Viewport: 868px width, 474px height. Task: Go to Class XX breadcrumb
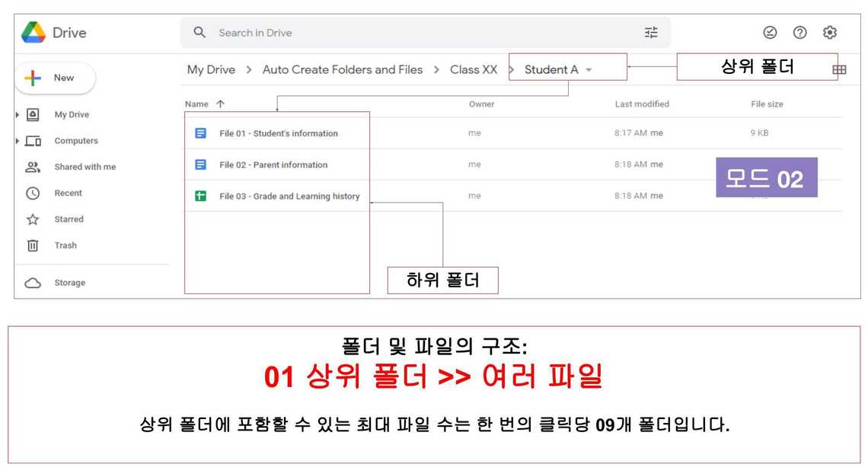coord(473,70)
